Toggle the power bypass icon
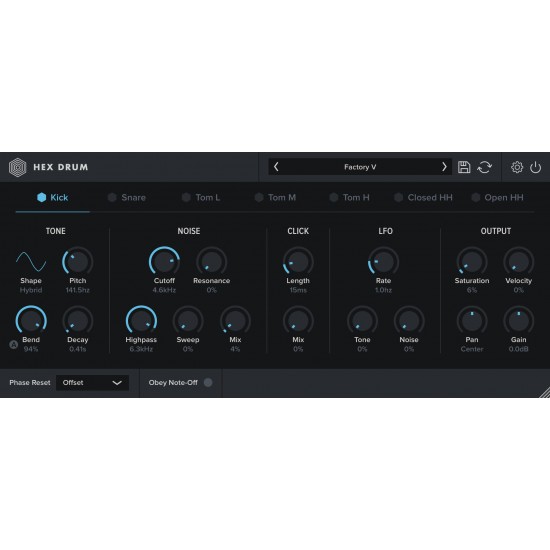Viewport: 550px width, 550px height. [536, 167]
